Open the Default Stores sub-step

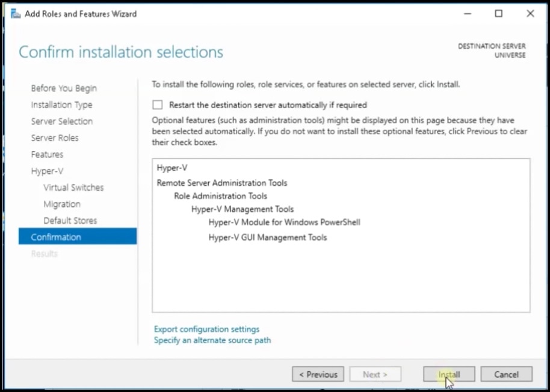click(x=70, y=220)
